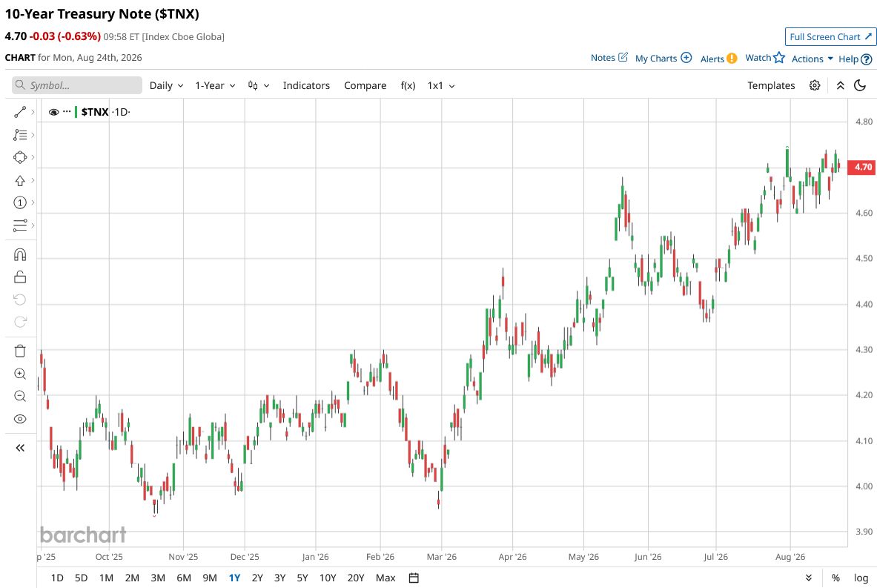Expand Fibonacci tools submenu arrow

33,135
